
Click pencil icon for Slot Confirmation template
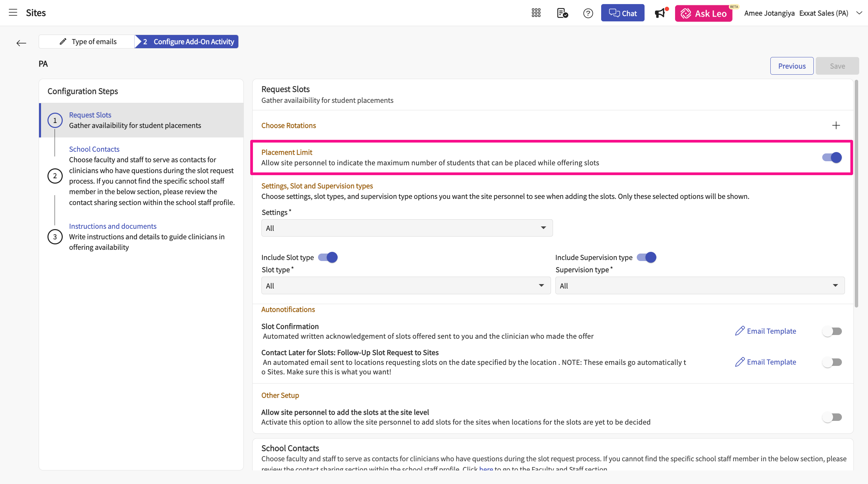739,331
